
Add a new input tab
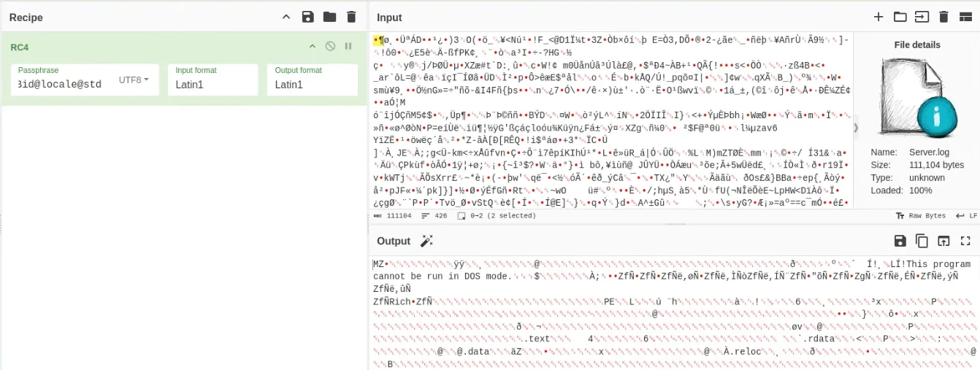coord(878,17)
